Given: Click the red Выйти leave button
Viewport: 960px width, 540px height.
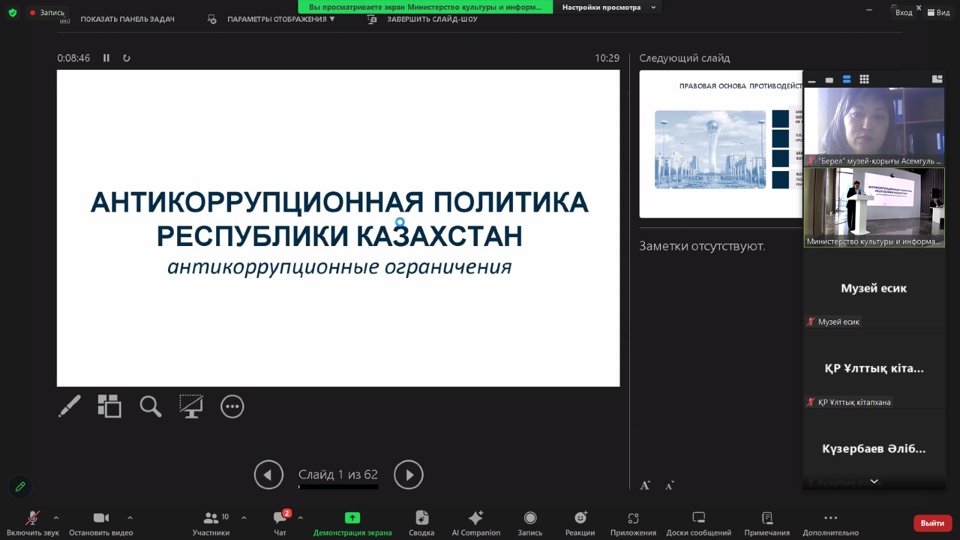Looking at the screenshot, I should click(932, 523).
